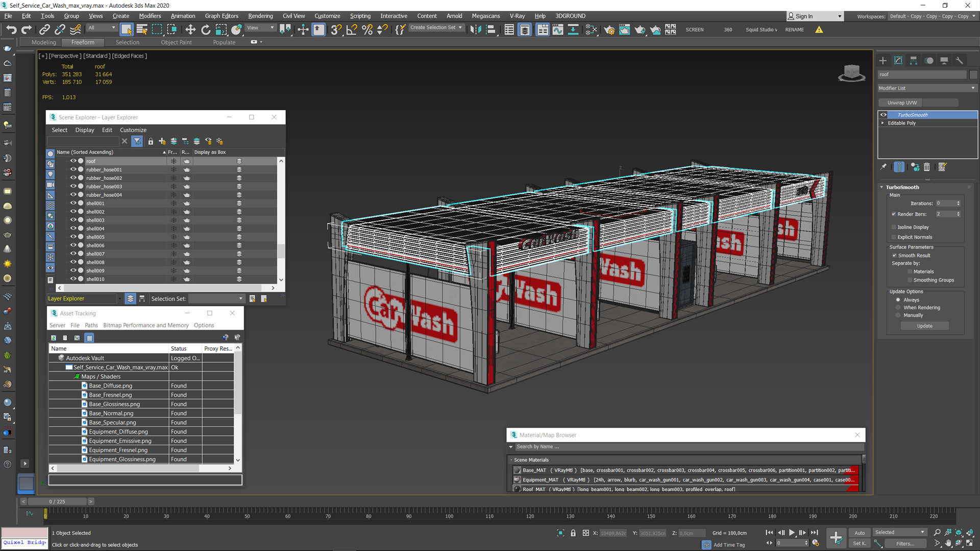Click the Undo arrow in main toolbar
The image size is (980, 551).
[x=11, y=30]
